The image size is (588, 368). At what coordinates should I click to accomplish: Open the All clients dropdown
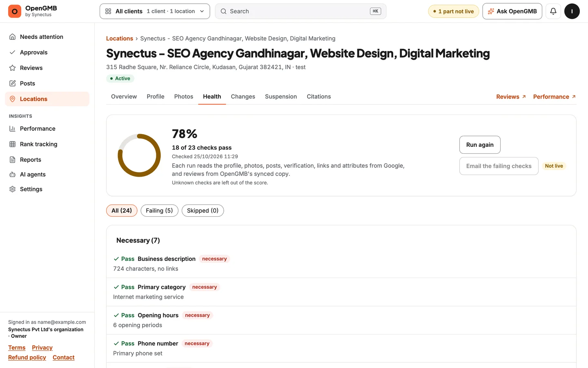(x=155, y=11)
